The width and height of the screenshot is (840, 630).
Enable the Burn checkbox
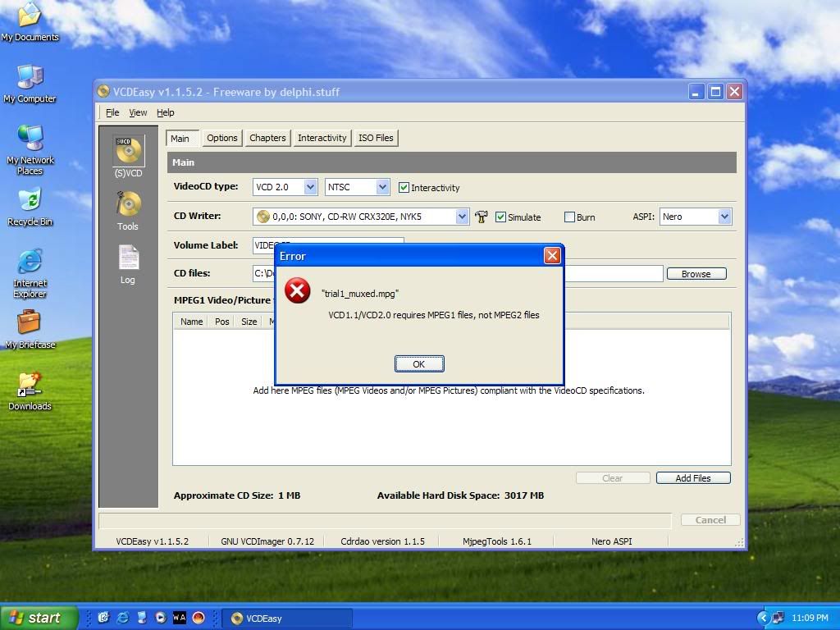tap(569, 217)
